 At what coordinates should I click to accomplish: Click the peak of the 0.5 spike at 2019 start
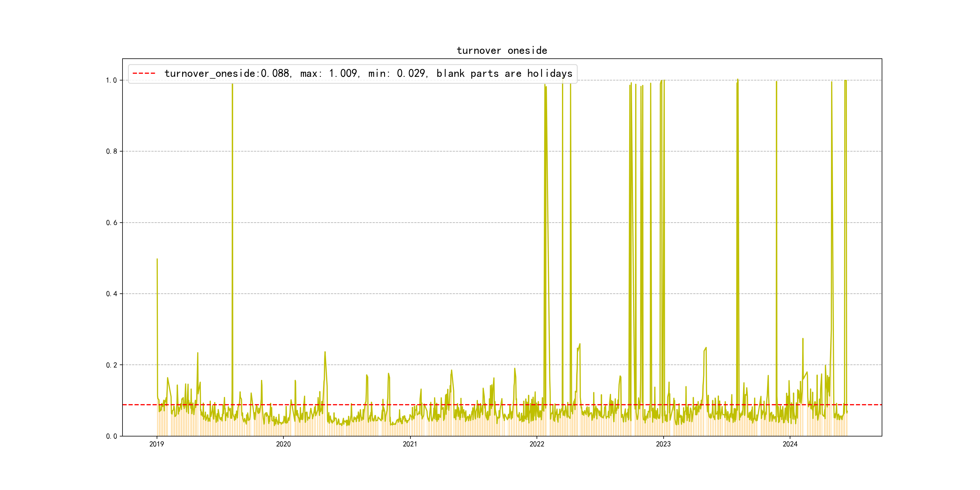tap(157, 260)
